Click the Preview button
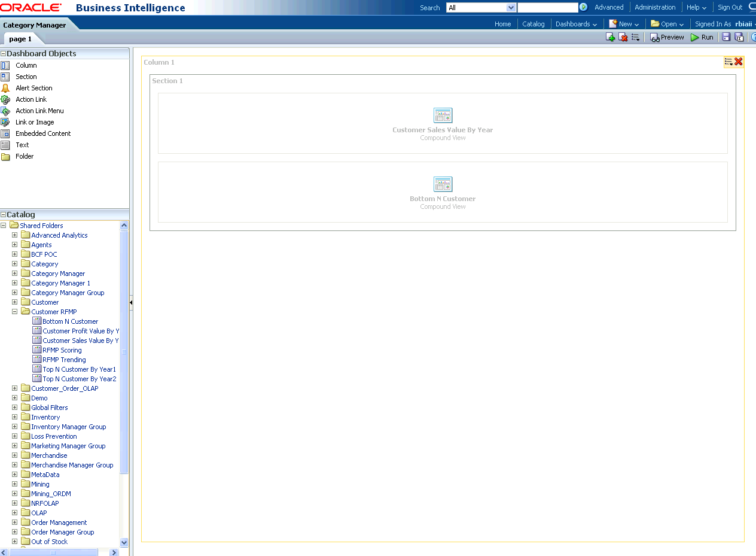756x556 pixels. pyautogui.click(x=667, y=37)
